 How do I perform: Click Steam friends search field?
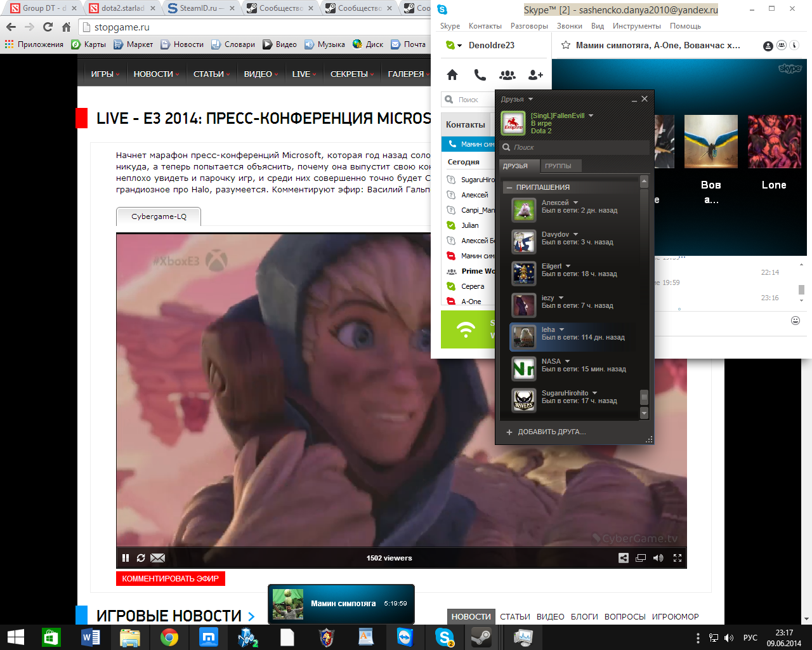[575, 147]
